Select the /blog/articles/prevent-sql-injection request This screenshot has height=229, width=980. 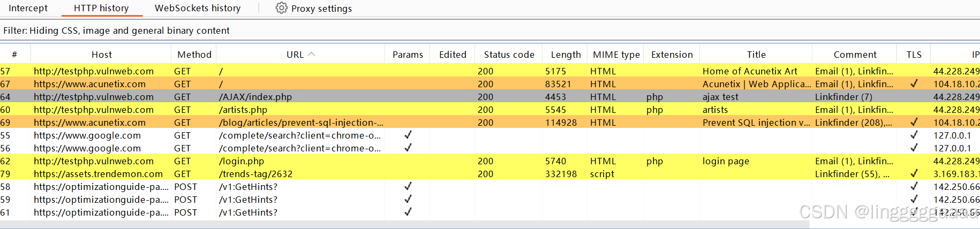[x=490, y=123]
